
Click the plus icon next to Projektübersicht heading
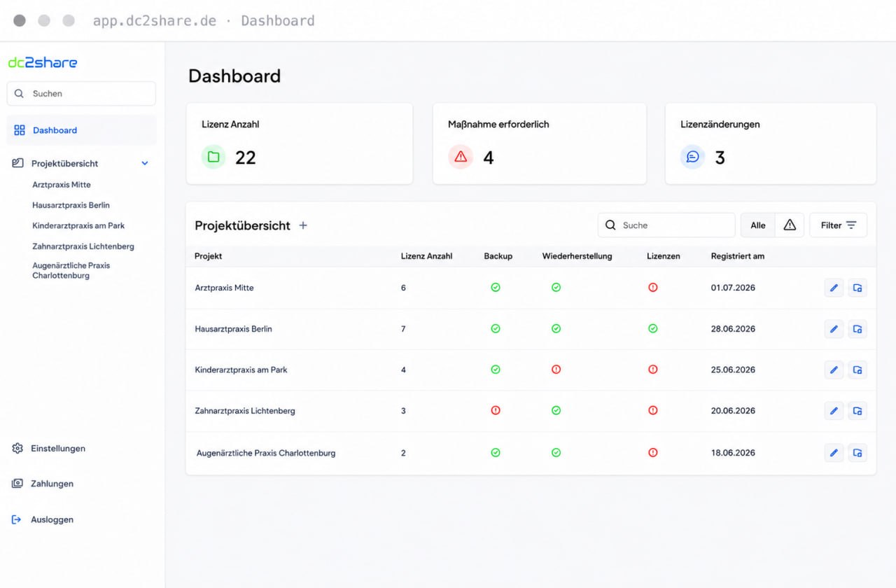click(x=303, y=225)
